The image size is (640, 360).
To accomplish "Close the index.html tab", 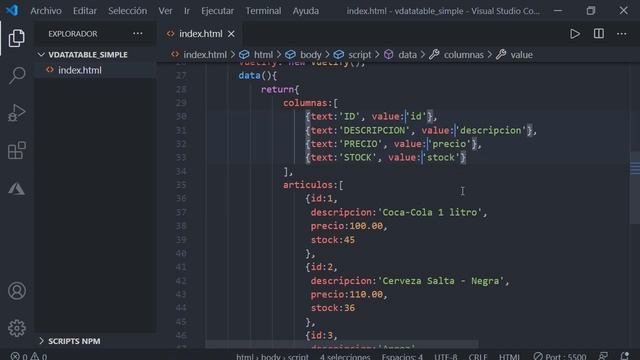I will click(231, 34).
